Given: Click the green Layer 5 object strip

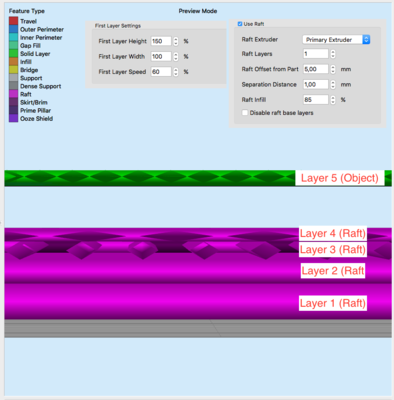Looking at the screenshot, I should pos(198,178).
